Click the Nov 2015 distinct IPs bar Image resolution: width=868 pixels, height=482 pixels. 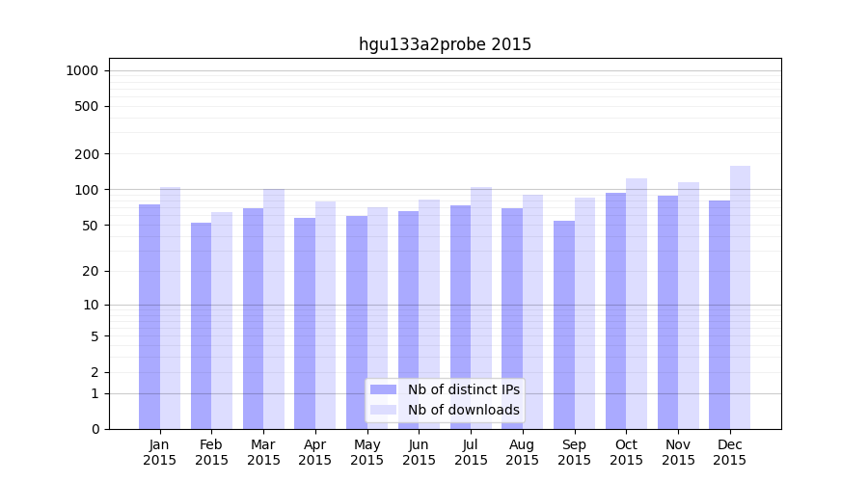[x=667, y=312]
